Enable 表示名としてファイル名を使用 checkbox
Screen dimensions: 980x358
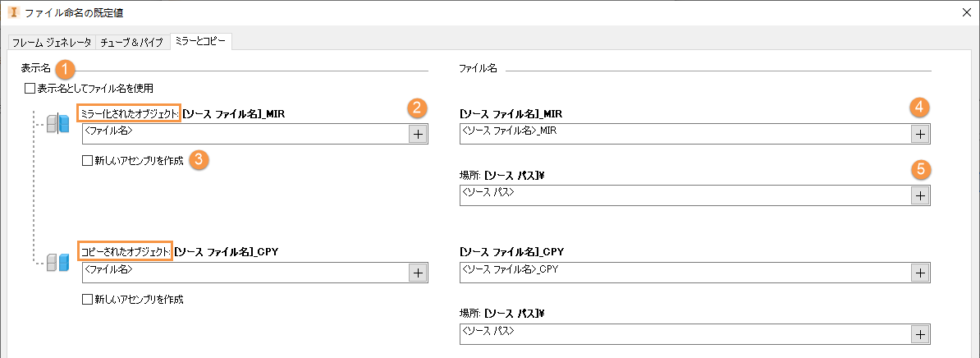coord(30,88)
